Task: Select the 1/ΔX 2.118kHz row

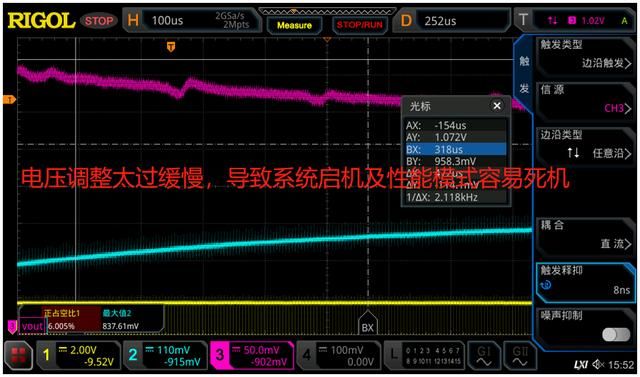Action: [x=456, y=197]
